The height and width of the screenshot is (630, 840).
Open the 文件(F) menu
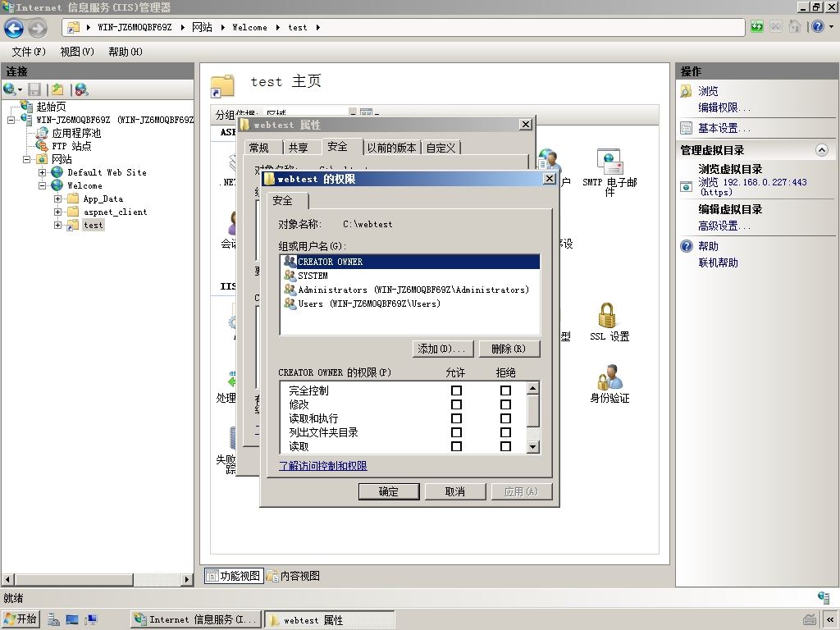click(x=29, y=52)
